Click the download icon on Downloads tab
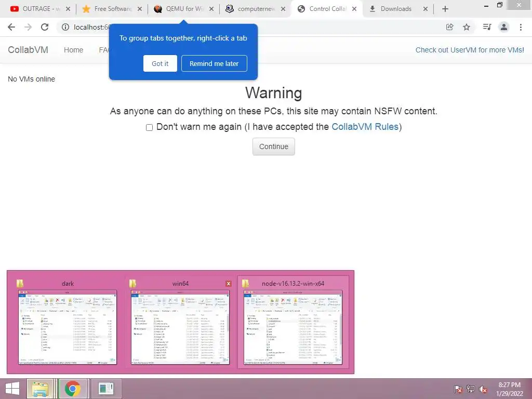Screen dimensions: 532x399 coord(372,9)
